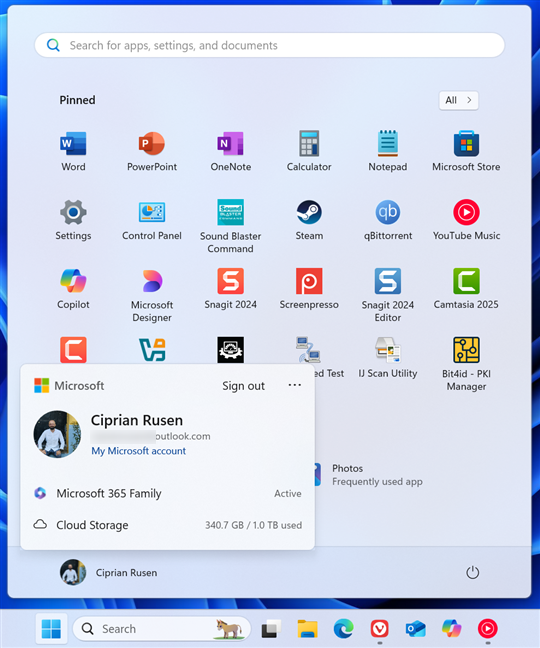Launch Camtasia 2025
The image size is (540, 648).
tap(466, 289)
